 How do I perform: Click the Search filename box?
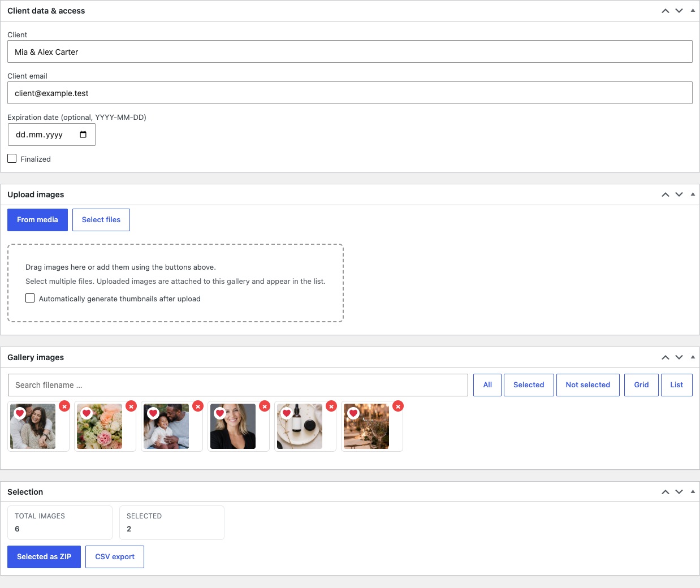(238, 385)
